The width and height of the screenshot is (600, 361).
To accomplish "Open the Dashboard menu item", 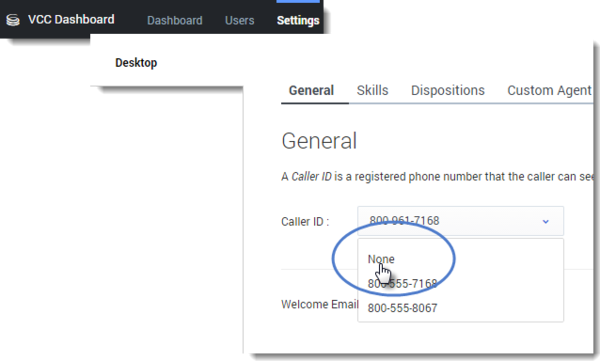I will pos(175,20).
